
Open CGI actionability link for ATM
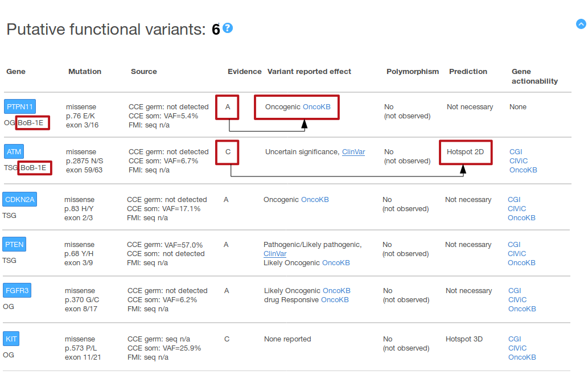(x=516, y=152)
